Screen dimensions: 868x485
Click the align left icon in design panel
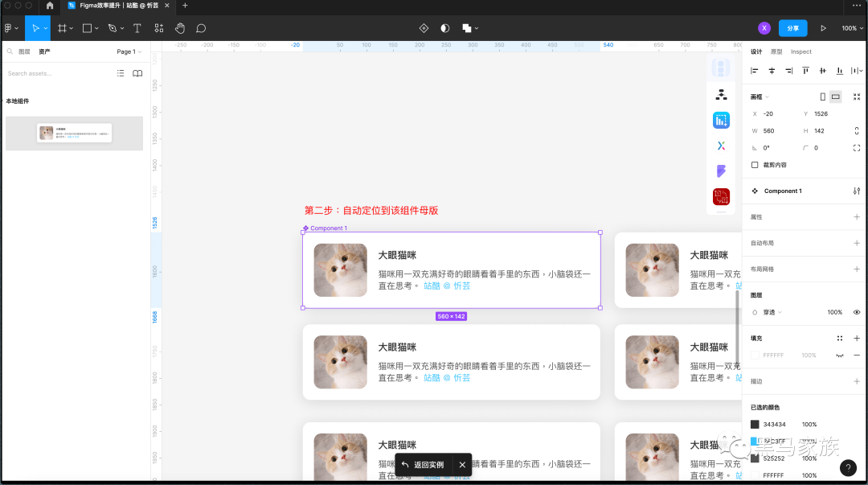754,71
